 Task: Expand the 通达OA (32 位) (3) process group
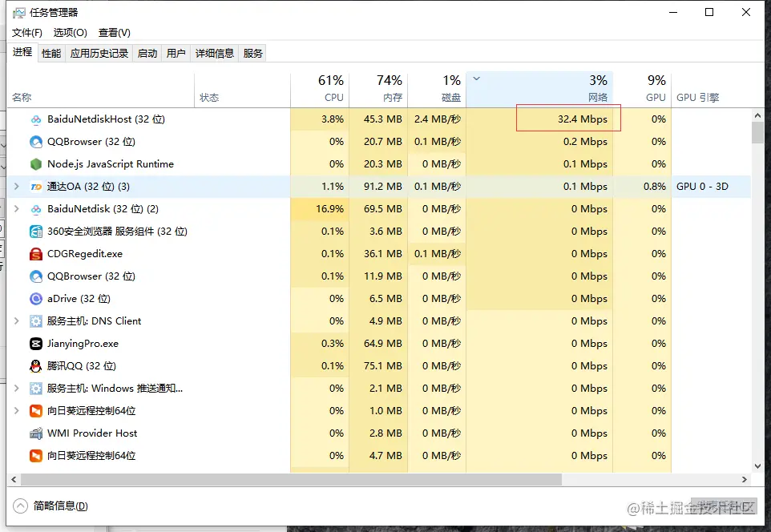point(17,187)
